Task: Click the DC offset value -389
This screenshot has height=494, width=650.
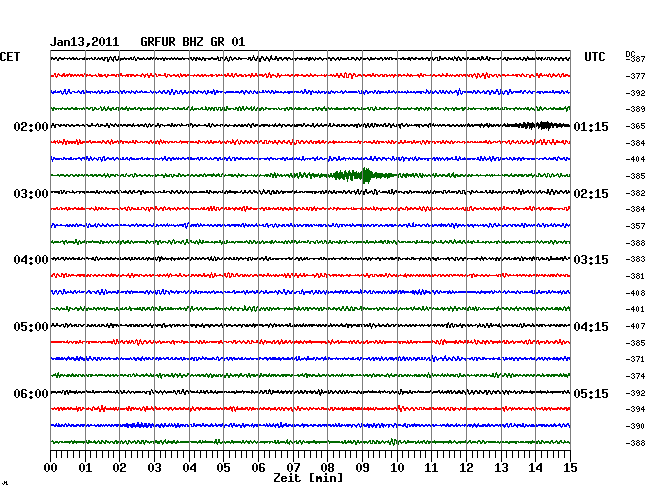Action: (635, 109)
